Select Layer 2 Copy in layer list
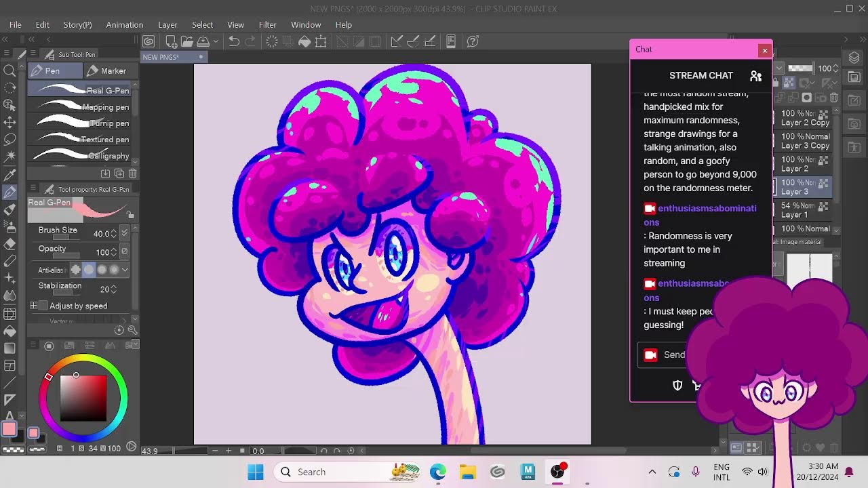Viewport: 868px width, 488px height. [806, 118]
